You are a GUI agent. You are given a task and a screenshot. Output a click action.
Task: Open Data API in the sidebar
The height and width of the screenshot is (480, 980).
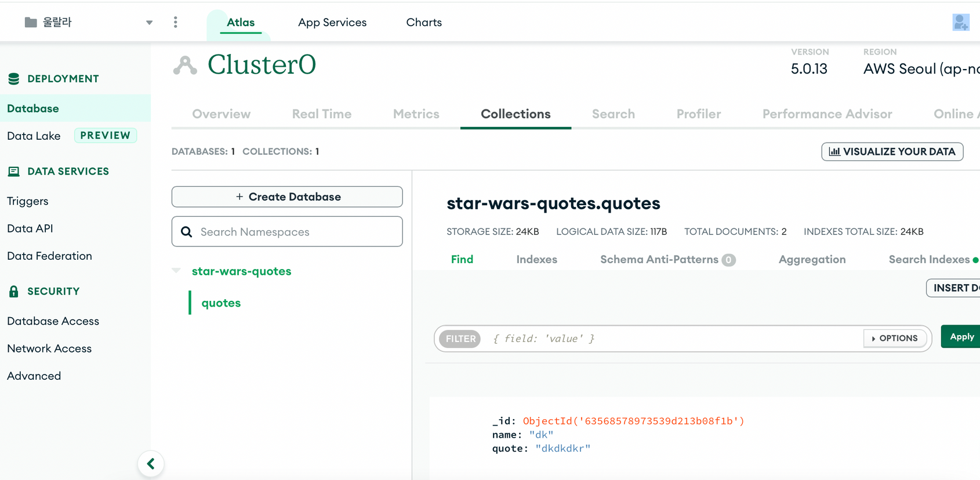coord(30,228)
